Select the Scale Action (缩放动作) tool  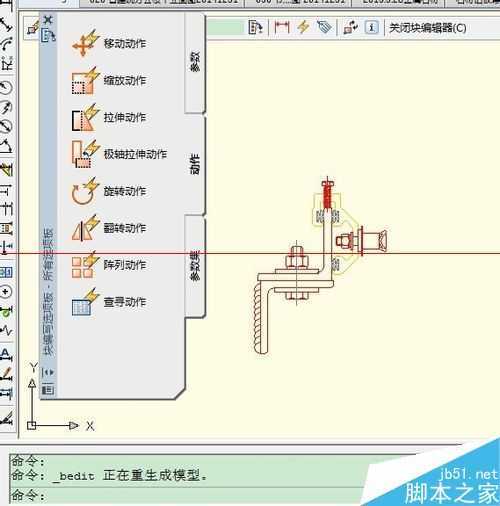tap(109, 80)
